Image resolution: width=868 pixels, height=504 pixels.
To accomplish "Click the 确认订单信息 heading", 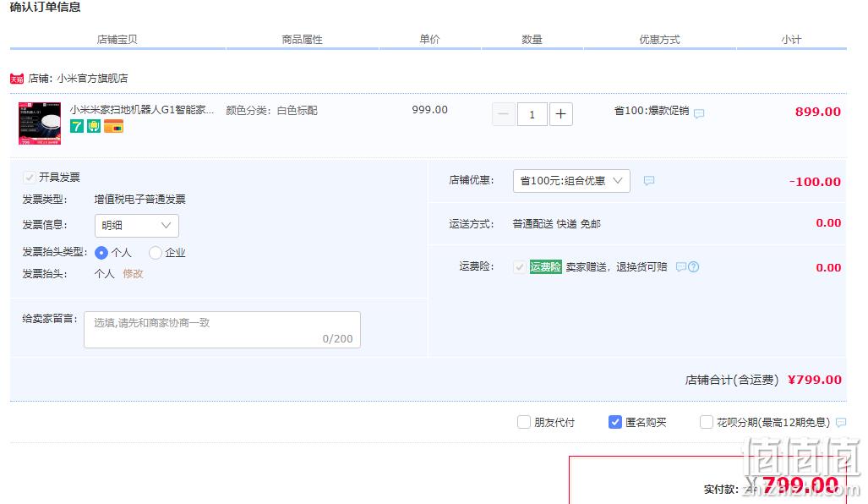I will [x=46, y=8].
